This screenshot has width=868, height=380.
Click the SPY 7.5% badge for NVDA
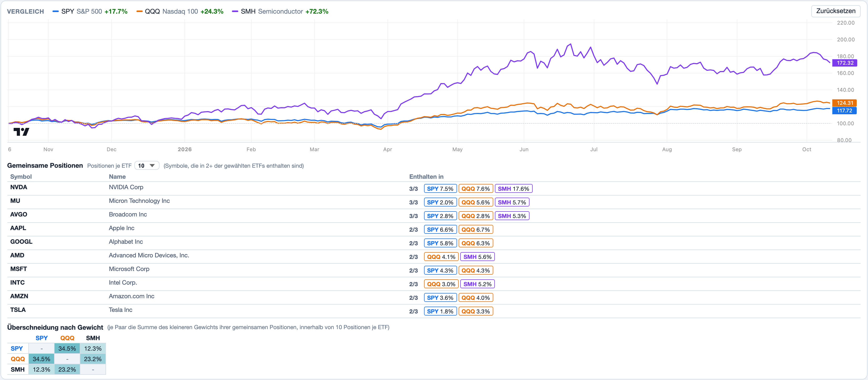[440, 189]
